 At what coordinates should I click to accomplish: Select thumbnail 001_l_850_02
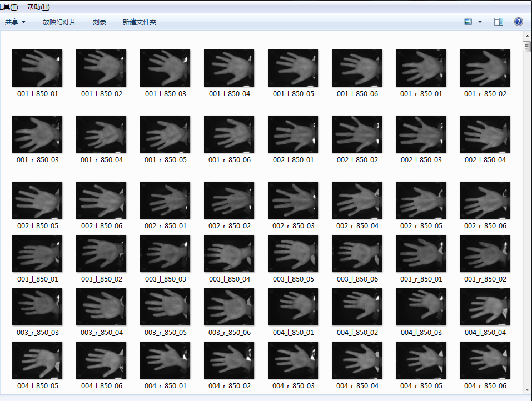101,68
